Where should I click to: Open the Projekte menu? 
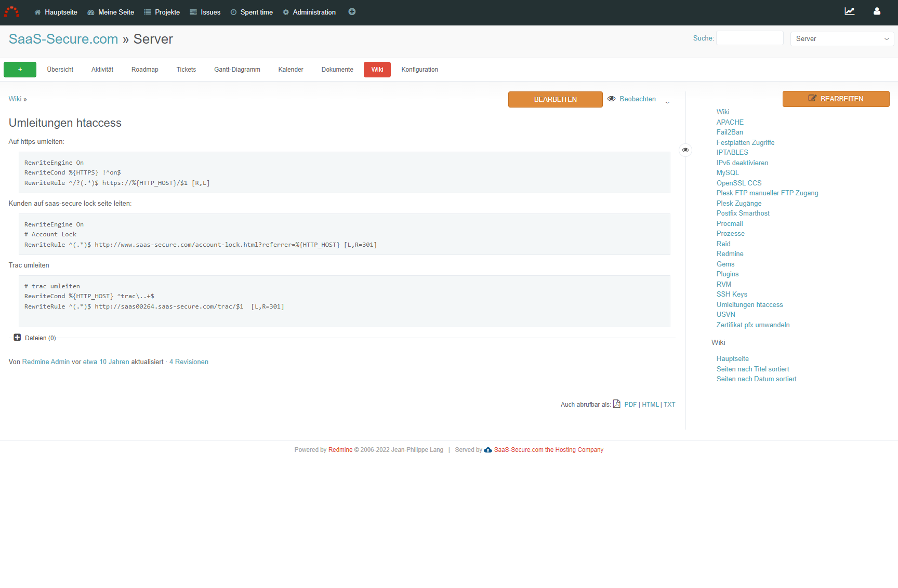coord(162,12)
